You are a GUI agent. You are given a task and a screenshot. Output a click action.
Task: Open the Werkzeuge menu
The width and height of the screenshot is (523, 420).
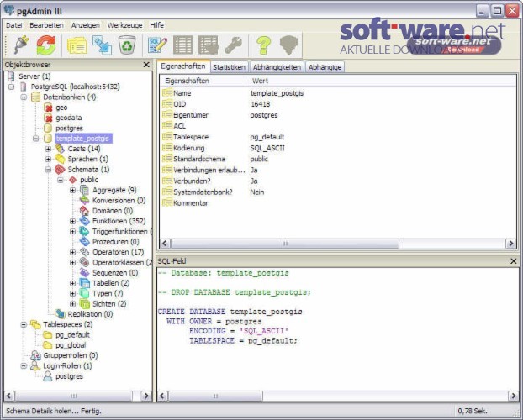(124, 25)
